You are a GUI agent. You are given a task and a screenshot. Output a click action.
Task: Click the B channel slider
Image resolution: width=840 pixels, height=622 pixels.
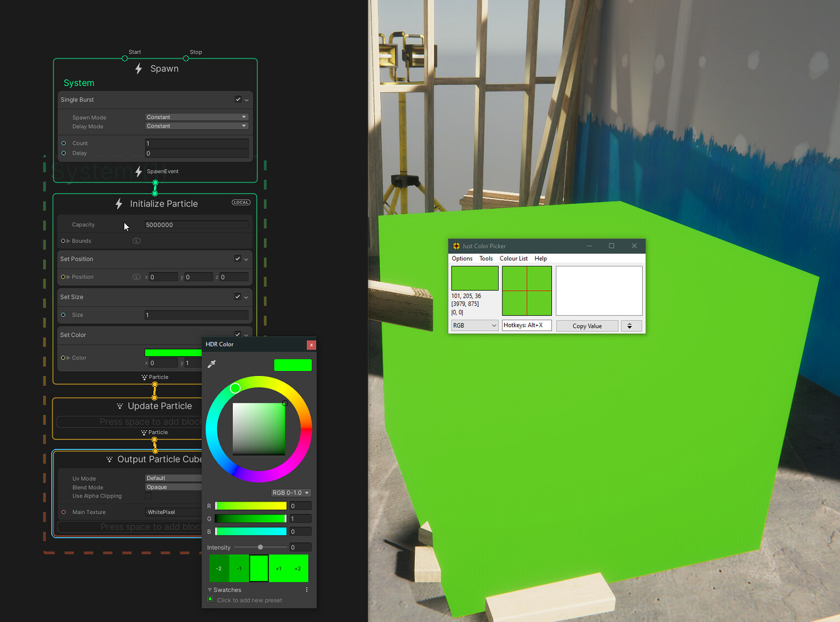tap(251, 532)
